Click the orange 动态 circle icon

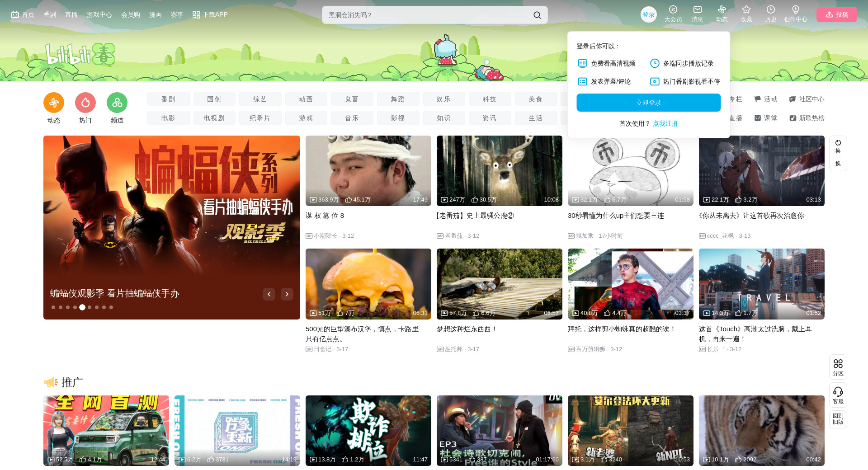(54, 103)
